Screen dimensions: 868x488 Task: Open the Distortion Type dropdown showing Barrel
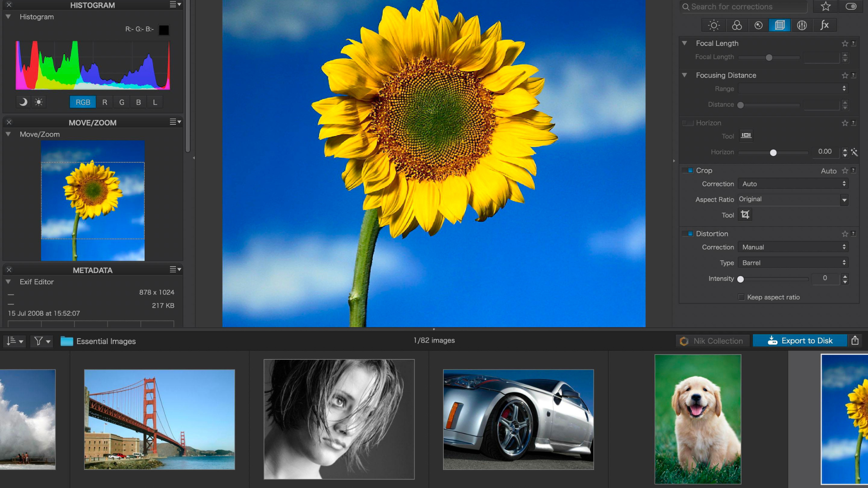coord(793,263)
